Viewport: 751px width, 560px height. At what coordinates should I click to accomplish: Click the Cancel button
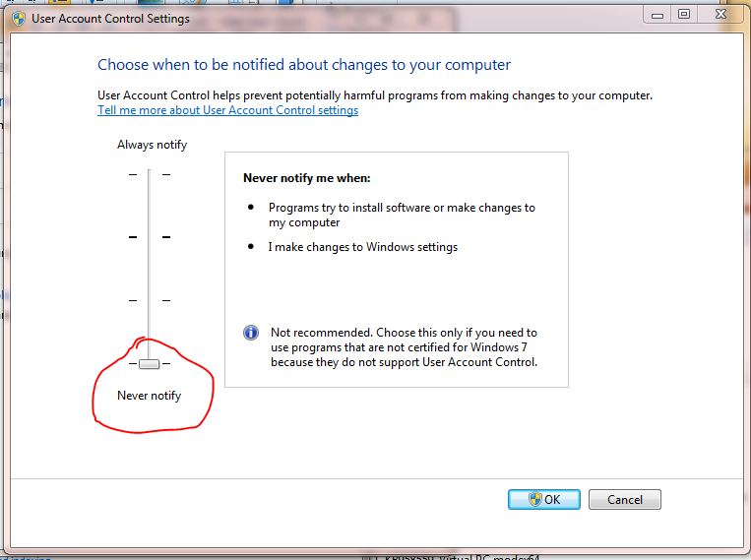point(625,499)
